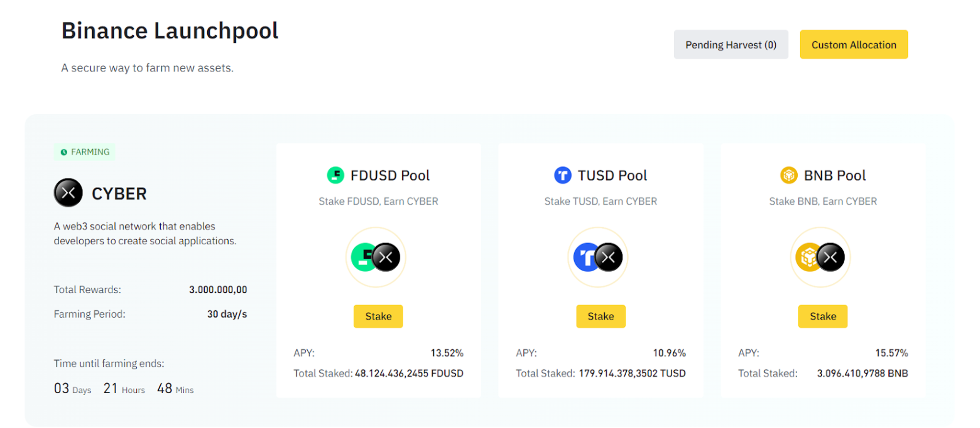This screenshot has width=980, height=428.
Task: Click the Binance Launchpool heading
Action: (170, 30)
